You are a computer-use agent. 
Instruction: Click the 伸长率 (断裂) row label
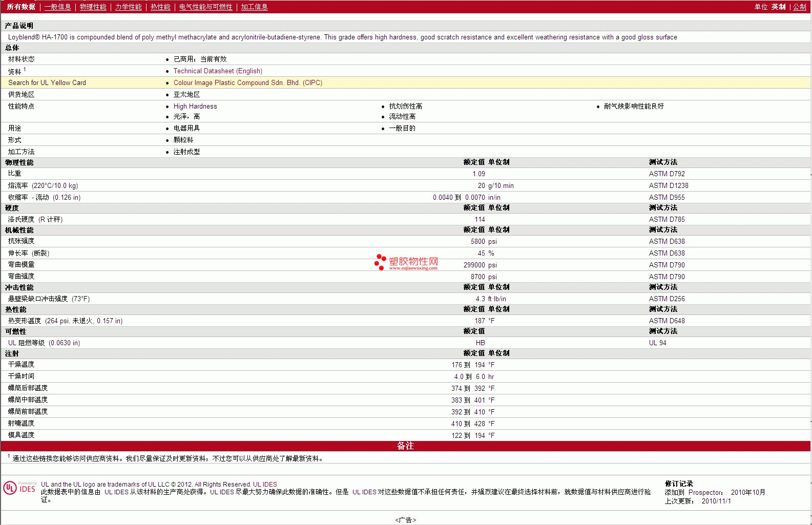point(29,254)
